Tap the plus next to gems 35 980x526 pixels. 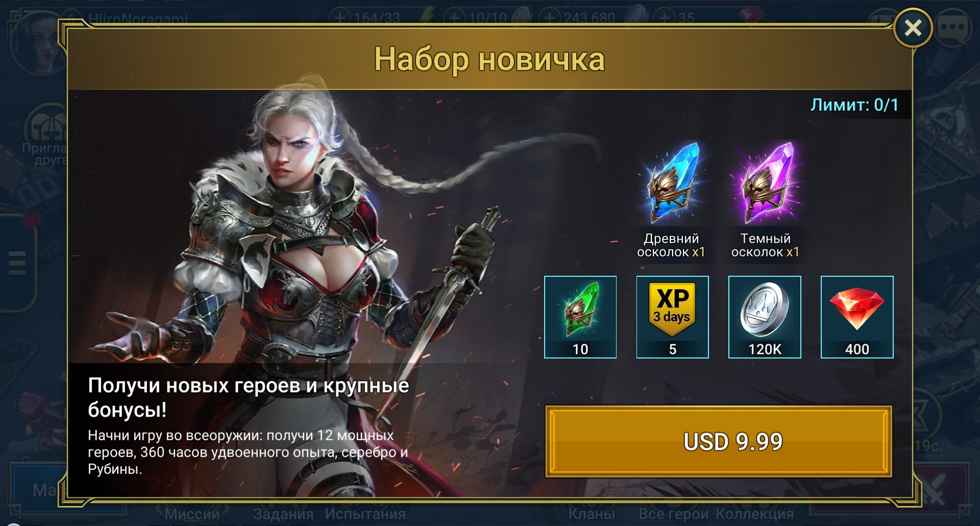click(x=664, y=18)
